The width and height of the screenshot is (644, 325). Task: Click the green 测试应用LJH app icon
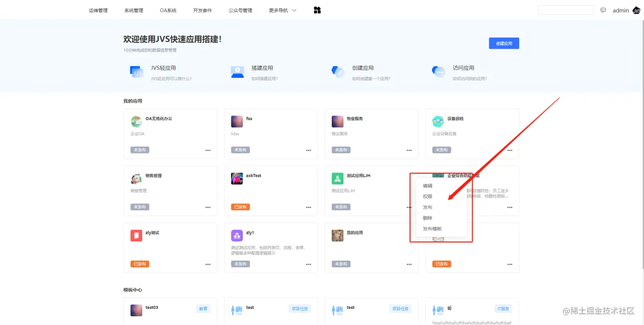tap(338, 178)
